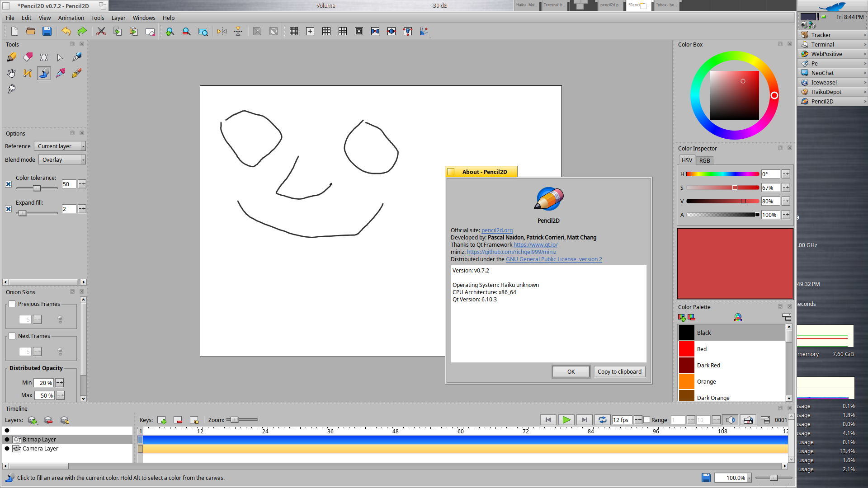The width and height of the screenshot is (868, 488).
Task: Redo the last undone action
Action: [82, 31]
